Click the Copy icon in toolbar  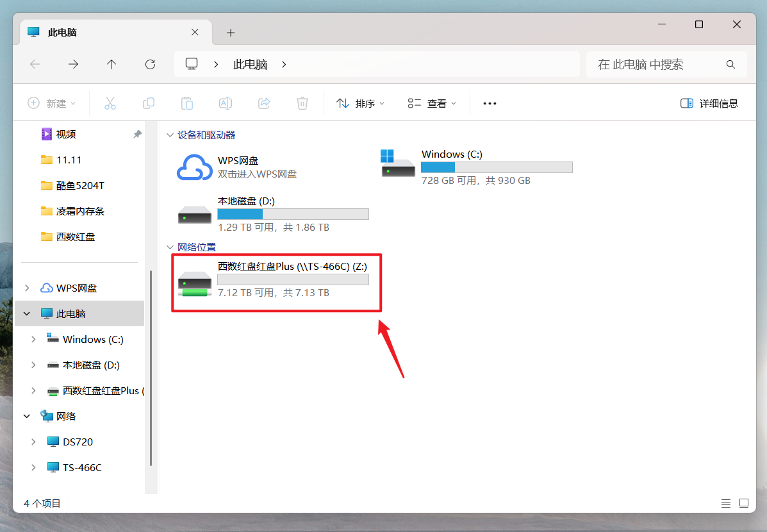point(149,103)
